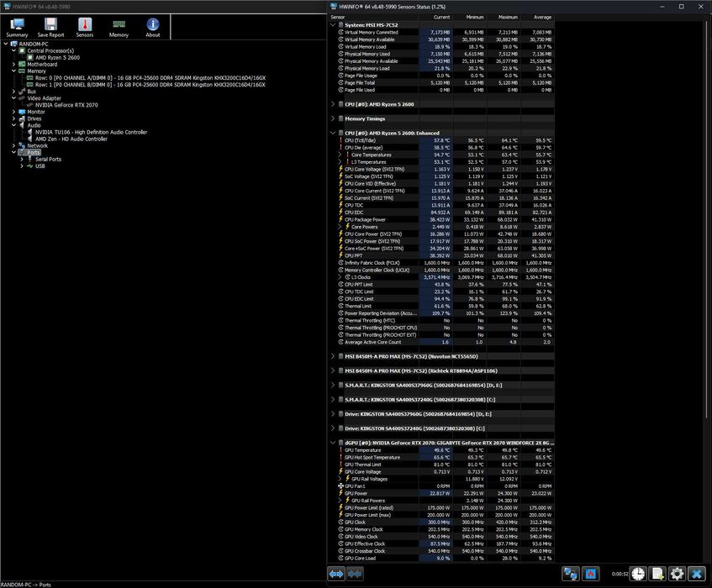Start logging with the page-plus icon

coord(657,574)
